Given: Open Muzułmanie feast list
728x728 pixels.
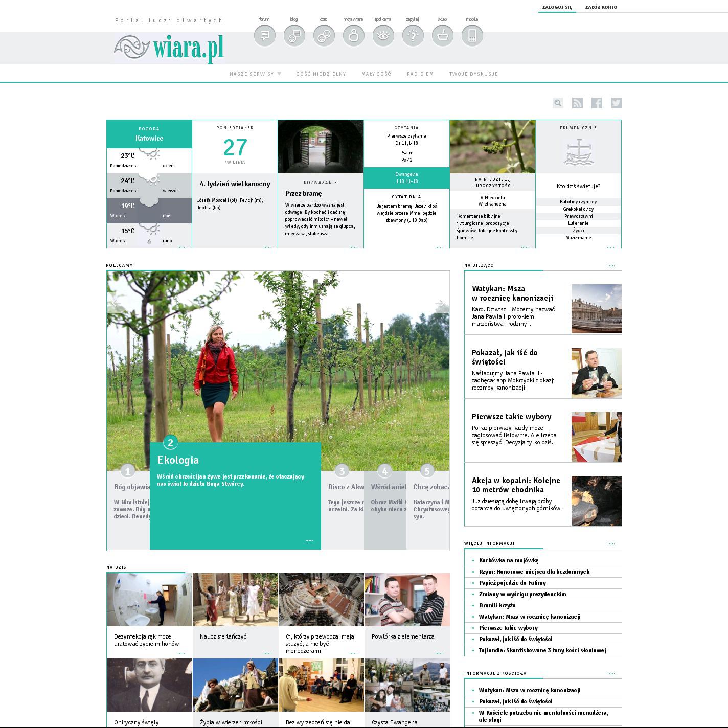Looking at the screenshot, I should [578, 238].
